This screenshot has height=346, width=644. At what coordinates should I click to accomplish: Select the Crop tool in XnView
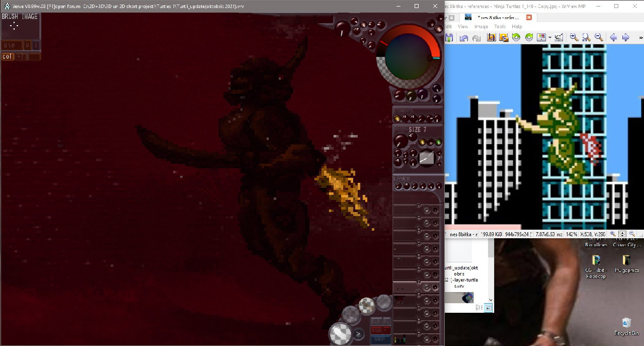coord(492,37)
